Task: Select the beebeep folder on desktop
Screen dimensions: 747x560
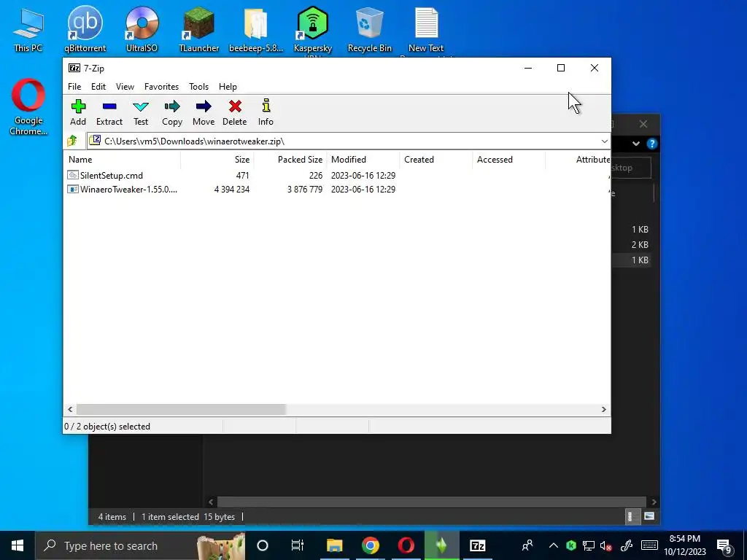Action: [256, 29]
